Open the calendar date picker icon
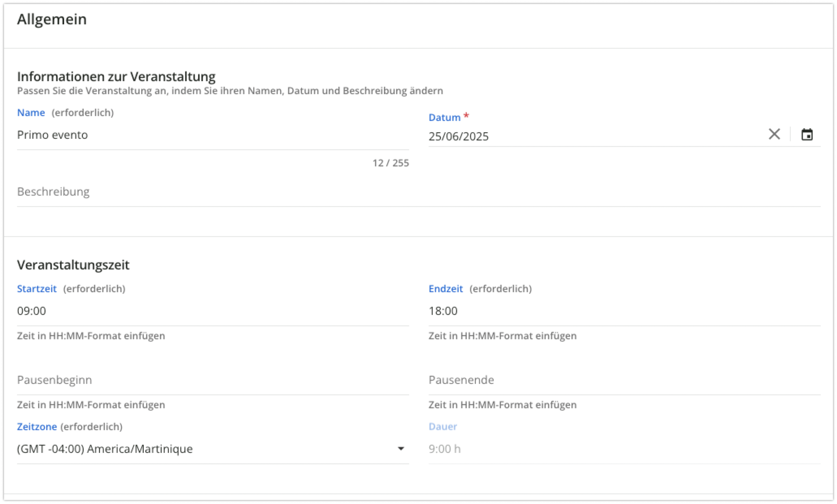The image size is (837, 504). pos(807,134)
